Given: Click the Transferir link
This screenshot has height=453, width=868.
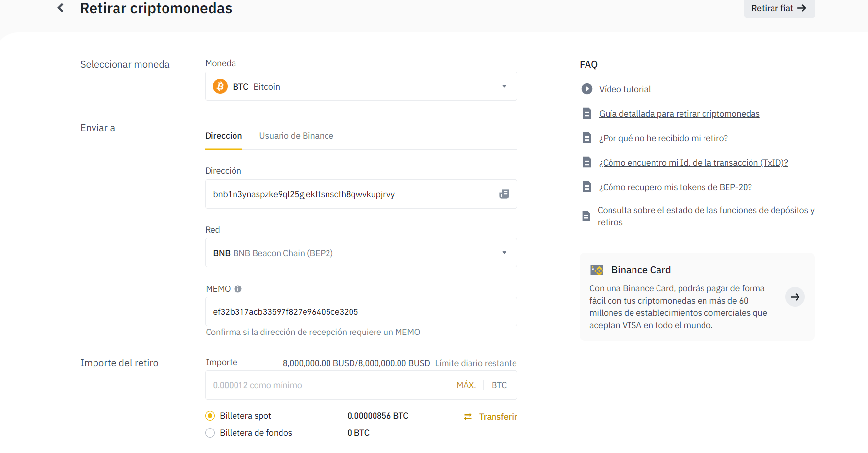Looking at the screenshot, I should (x=498, y=417).
